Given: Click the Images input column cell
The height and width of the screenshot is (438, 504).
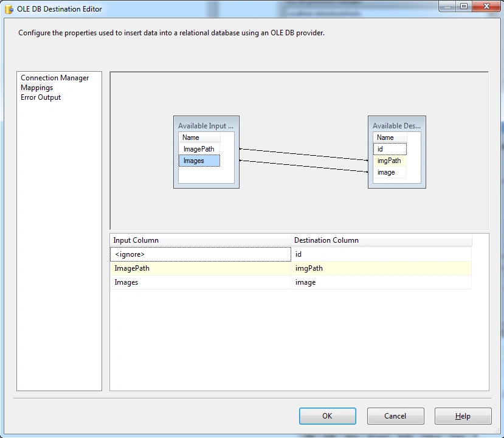Looking at the screenshot, I should click(201, 282).
